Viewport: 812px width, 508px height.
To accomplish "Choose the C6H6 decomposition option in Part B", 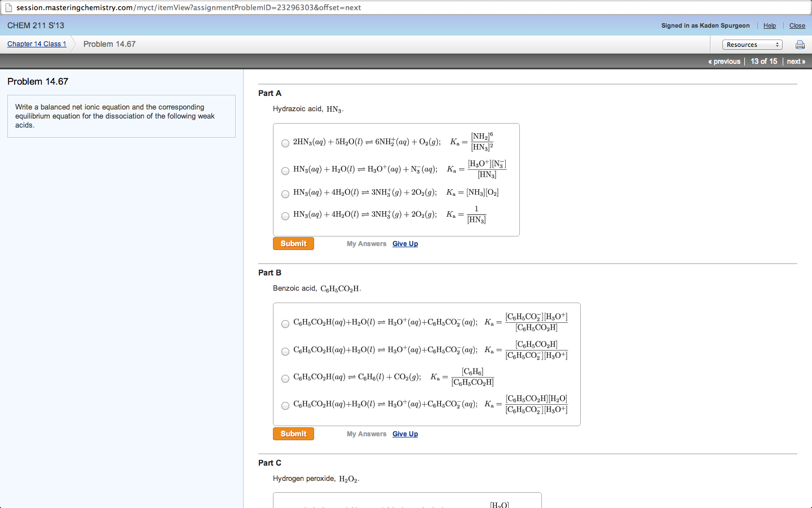I will [x=285, y=379].
